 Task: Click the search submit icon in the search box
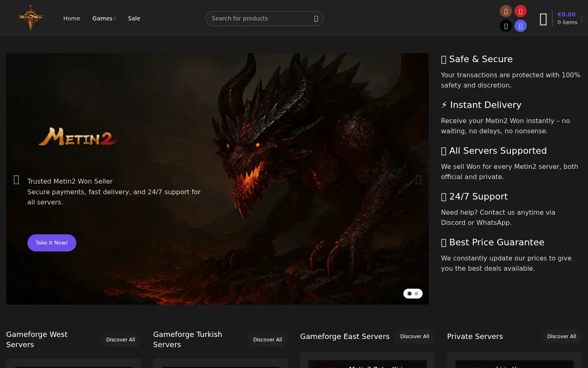pos(316,19)
